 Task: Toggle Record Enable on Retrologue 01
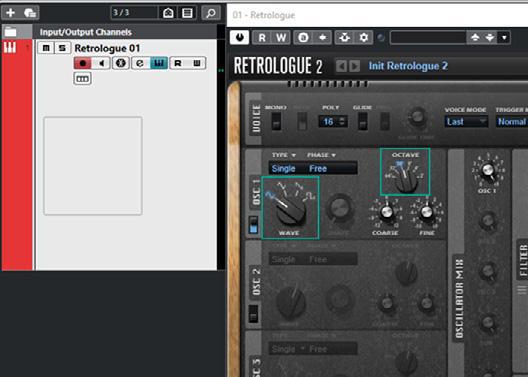(x=83, y=63)
